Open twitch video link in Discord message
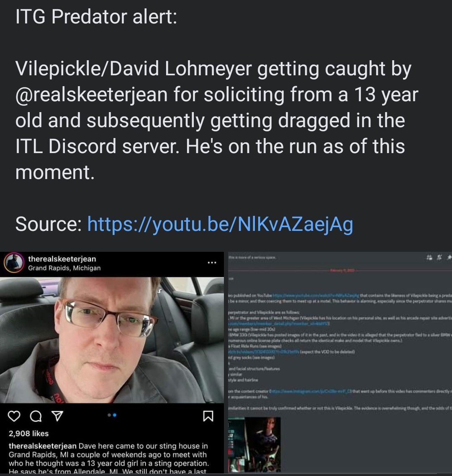The width and height of the screenshot is (452, 476). (x=263, y=352)
